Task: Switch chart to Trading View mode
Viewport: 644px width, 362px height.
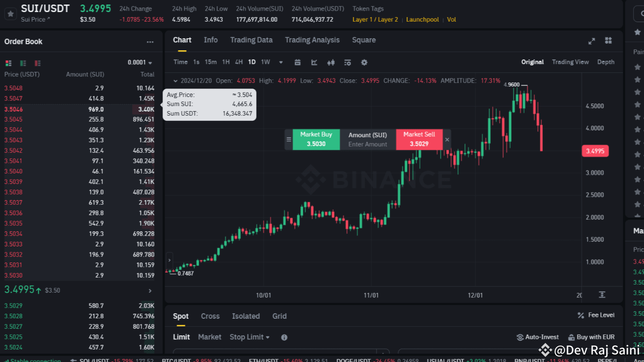Action: (570, 62)
